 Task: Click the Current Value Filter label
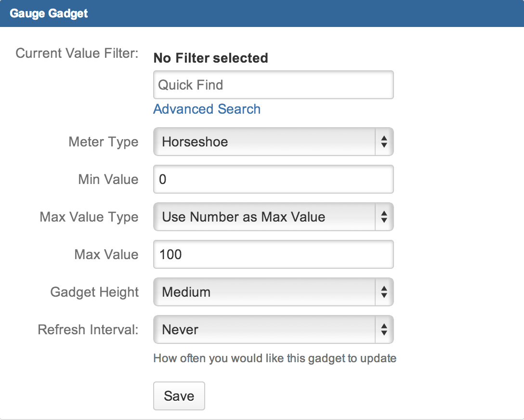coord(77,53)
